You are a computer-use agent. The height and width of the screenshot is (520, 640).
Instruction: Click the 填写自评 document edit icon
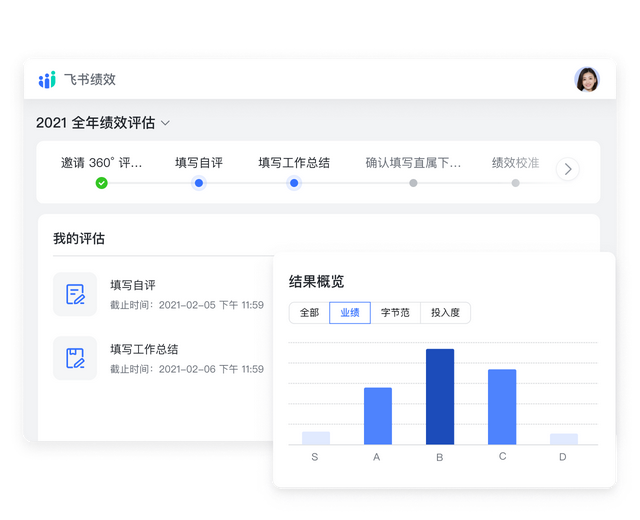[x=75, y=294]
